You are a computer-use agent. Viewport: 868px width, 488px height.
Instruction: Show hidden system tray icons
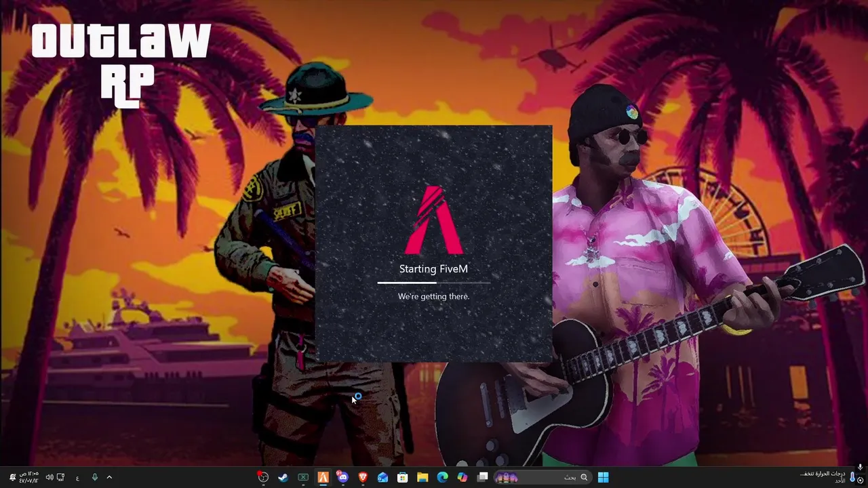[109, 477]
